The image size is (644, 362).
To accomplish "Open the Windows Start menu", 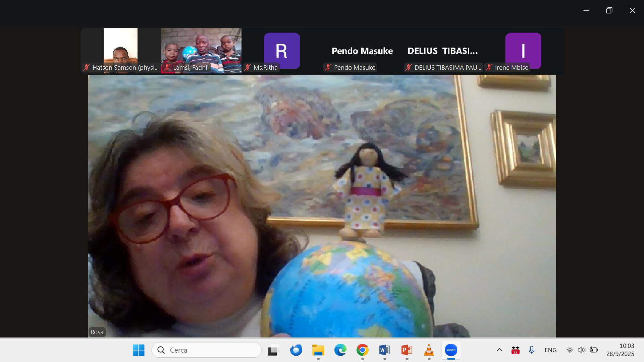I will (139, 350).
